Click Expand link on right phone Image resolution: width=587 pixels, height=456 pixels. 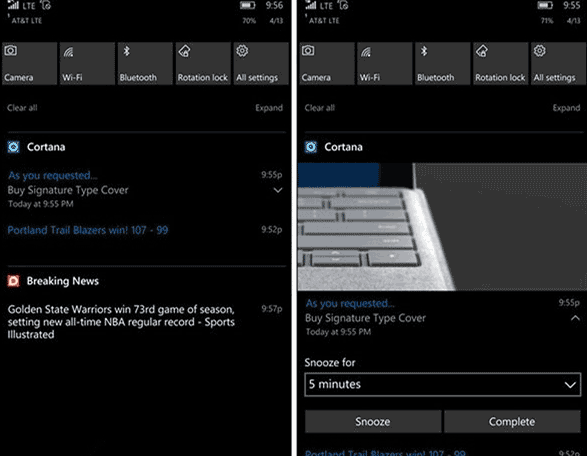[566, 108]
